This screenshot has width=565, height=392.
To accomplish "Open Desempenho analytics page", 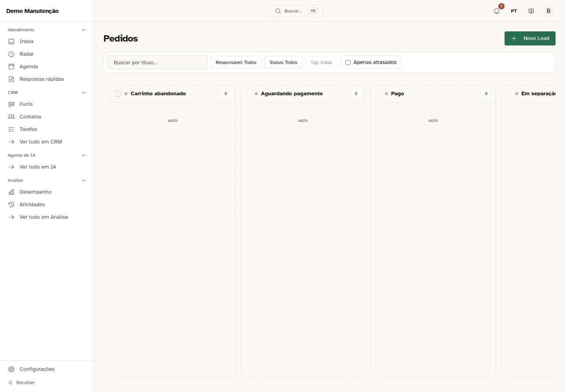I will click(x=47, y=192).
